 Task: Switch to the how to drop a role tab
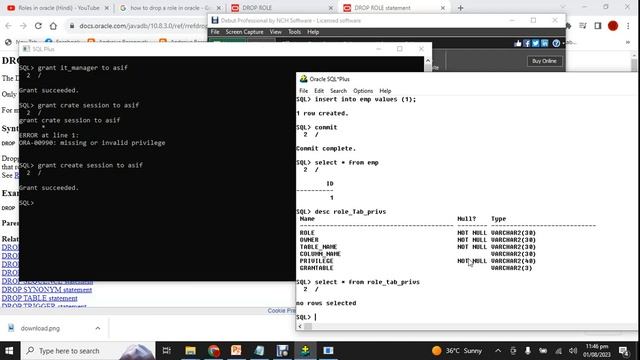coord(169,8)
